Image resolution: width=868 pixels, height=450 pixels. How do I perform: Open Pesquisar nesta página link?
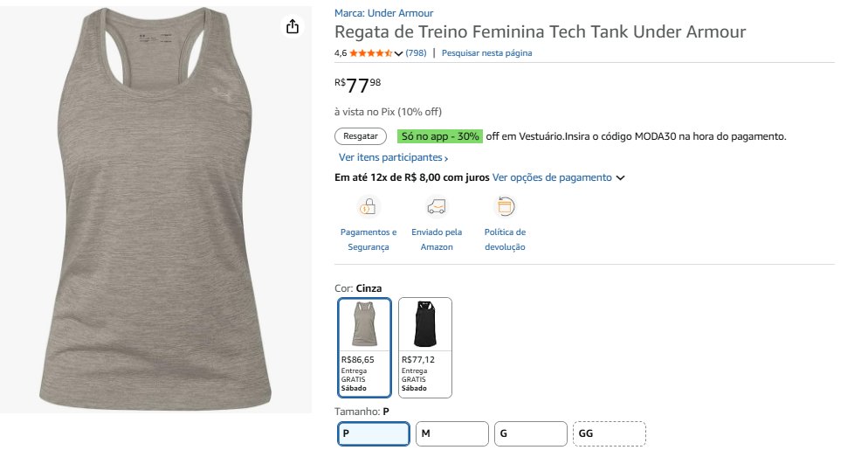coord(486,53)
